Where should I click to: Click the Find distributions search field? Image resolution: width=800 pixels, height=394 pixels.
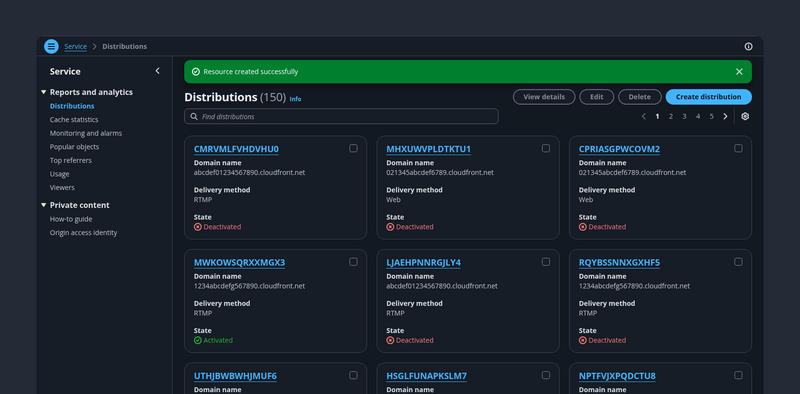(341, 116)
